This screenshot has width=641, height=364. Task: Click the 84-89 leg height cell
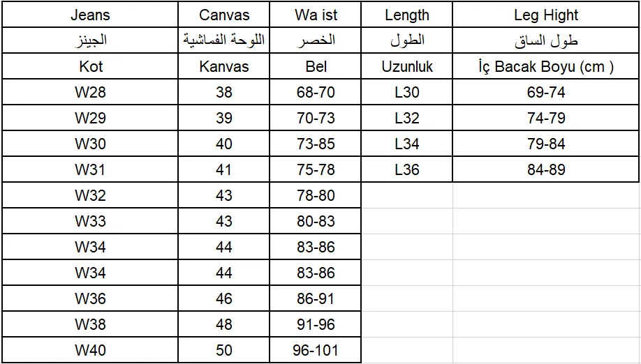tap(546, 169)
